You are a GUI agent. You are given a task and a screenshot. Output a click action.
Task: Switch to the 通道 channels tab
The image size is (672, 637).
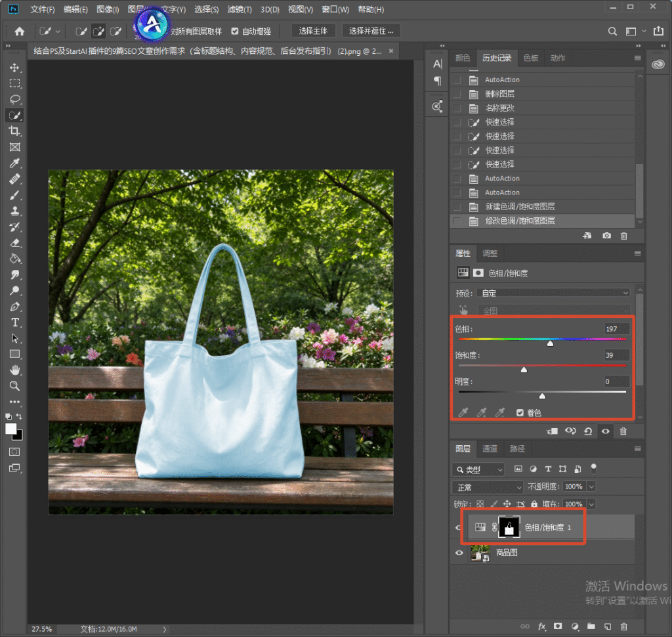[490, 449]
